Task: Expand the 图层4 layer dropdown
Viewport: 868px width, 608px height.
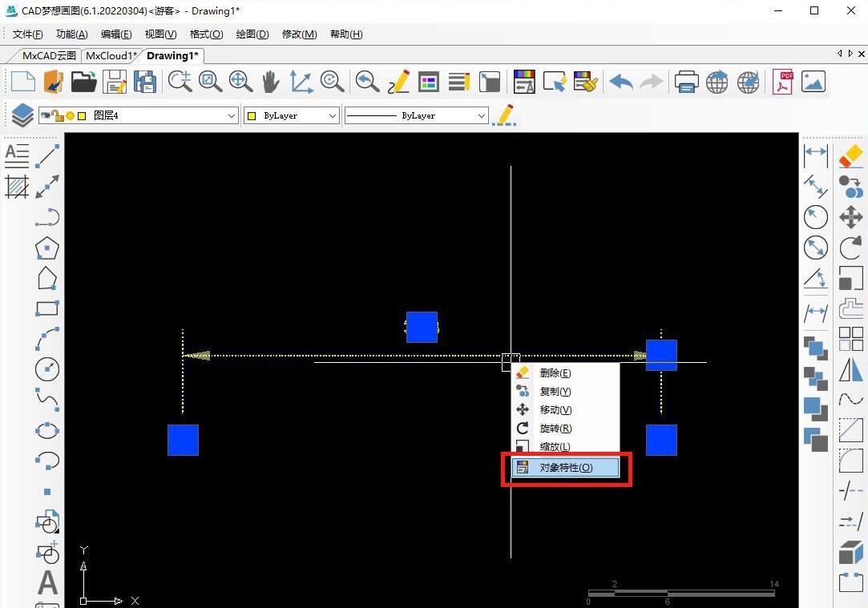Action: click(x=232, y=116)
